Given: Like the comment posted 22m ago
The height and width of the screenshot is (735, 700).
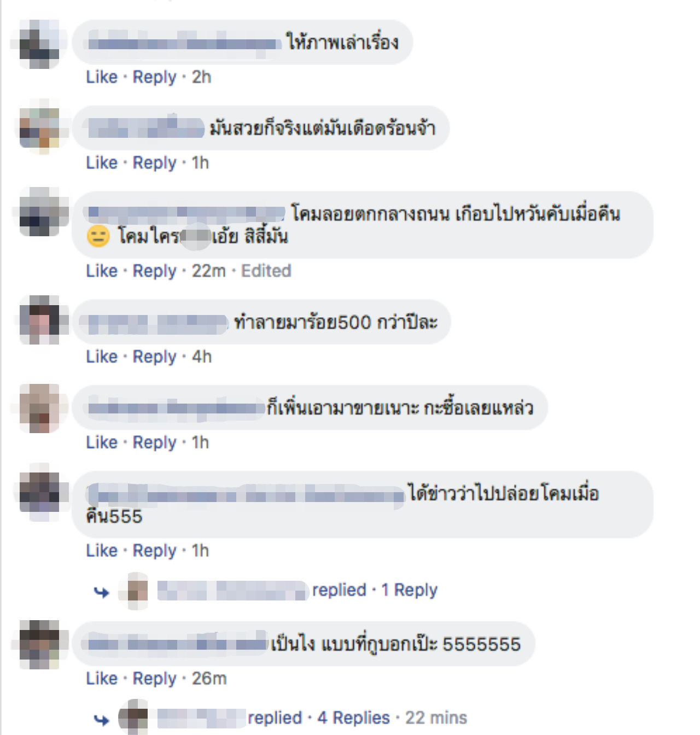Looking at the screenshot, I should 102,271.
